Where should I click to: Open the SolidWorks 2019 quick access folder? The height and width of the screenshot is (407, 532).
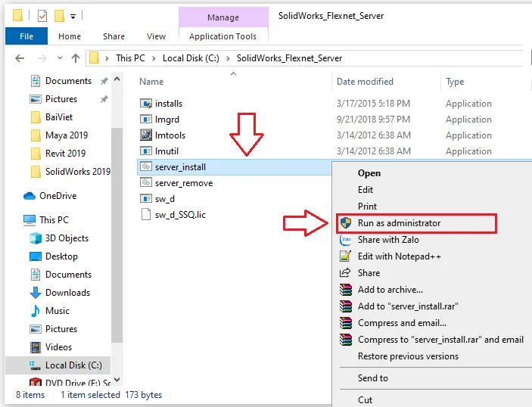click(x=70, y=172)
